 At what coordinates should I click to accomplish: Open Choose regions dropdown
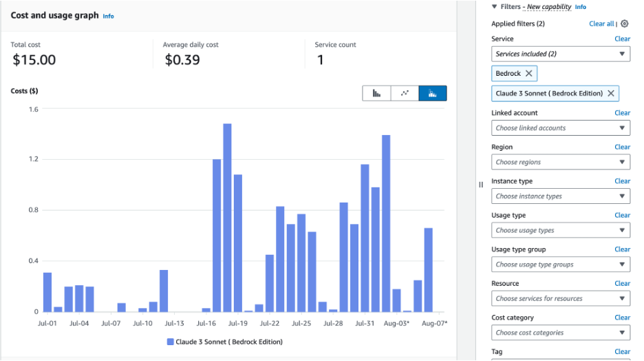point(561,162)
